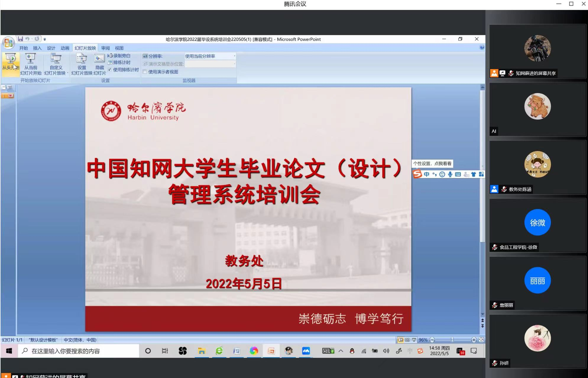Uncheck 使用排练计时 checkbox
Image resolution: width=588 pixels, height=378 pixels.
click(x=110, y=70)
